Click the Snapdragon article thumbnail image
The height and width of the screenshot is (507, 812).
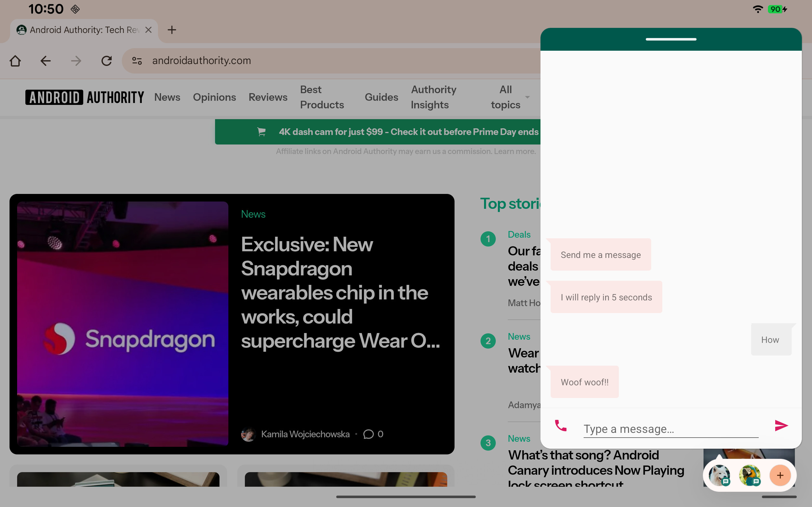[x=122, y=324]
